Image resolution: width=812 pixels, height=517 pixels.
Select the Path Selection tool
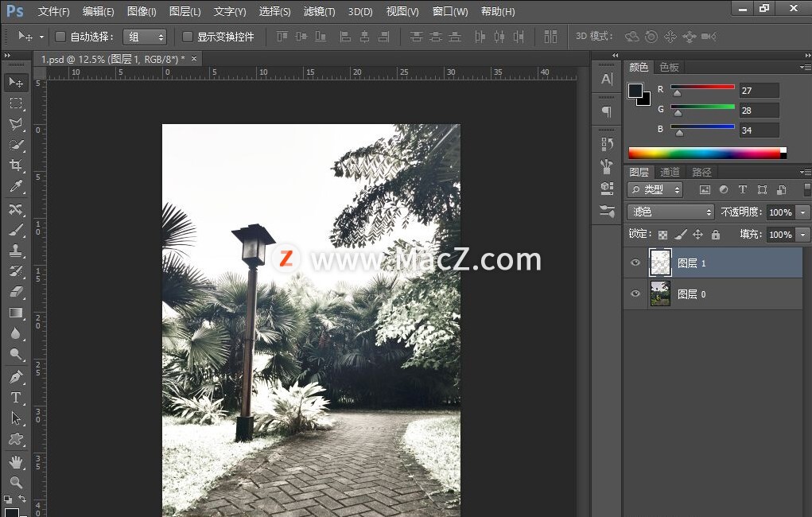[16, 418]
